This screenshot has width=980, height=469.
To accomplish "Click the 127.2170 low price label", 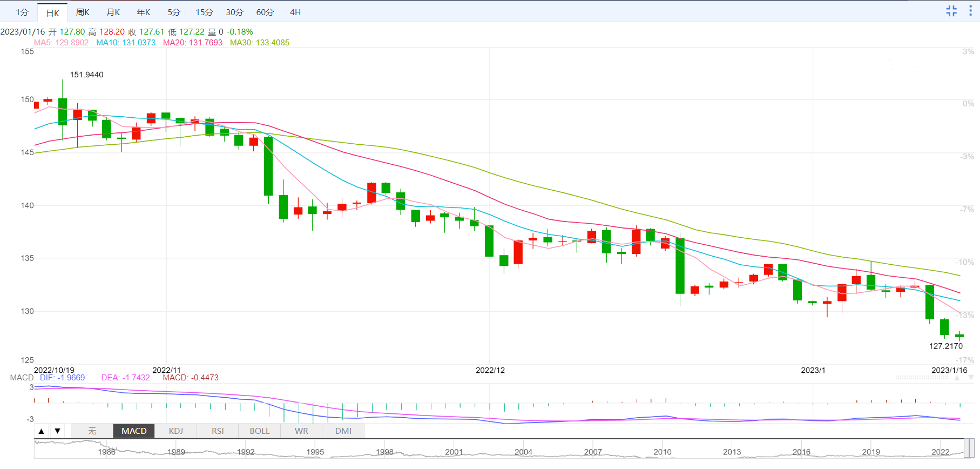I will click(946, 346).
